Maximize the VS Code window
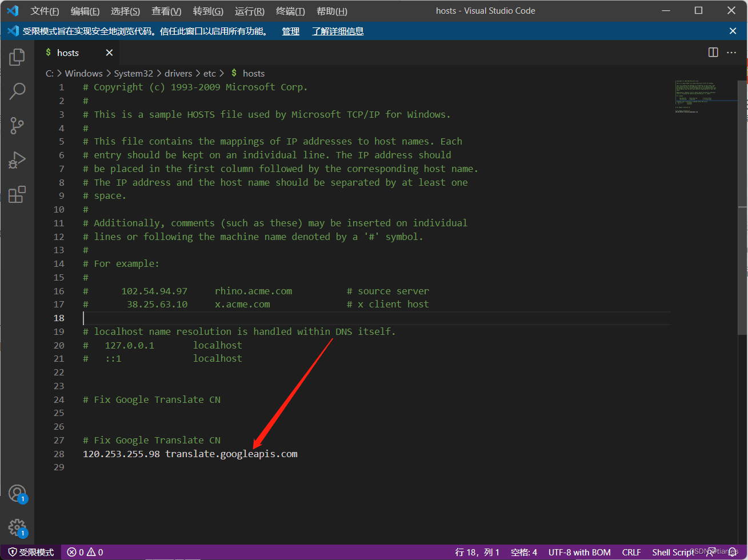 (698, 11)
